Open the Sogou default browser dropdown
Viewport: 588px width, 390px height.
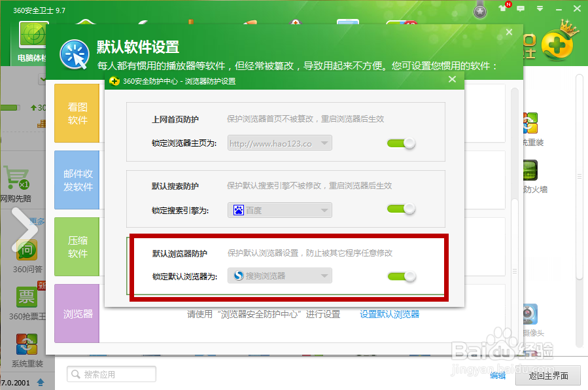point(280,275)
